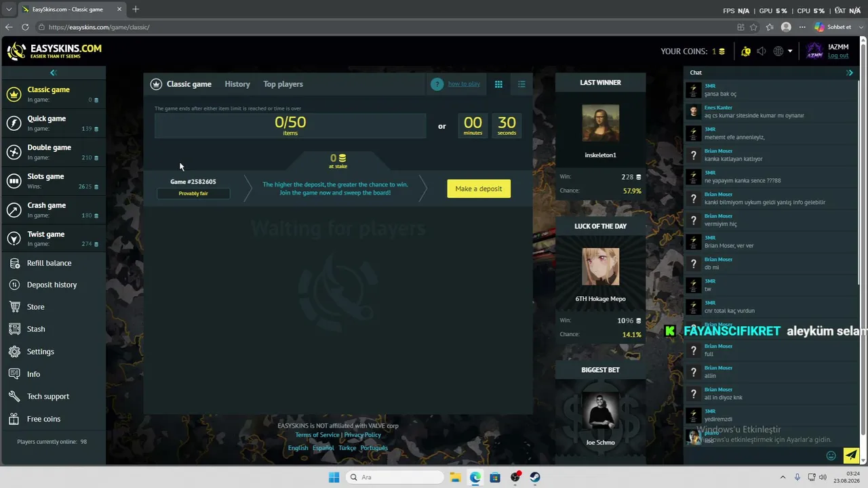Open the !AZMM profile avatar

[814, 52]
